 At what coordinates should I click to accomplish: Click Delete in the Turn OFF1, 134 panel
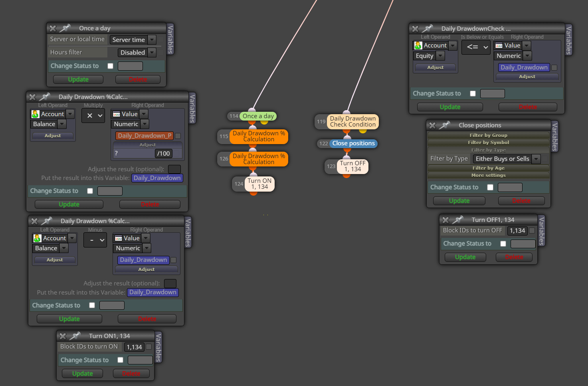coord(514,257)
